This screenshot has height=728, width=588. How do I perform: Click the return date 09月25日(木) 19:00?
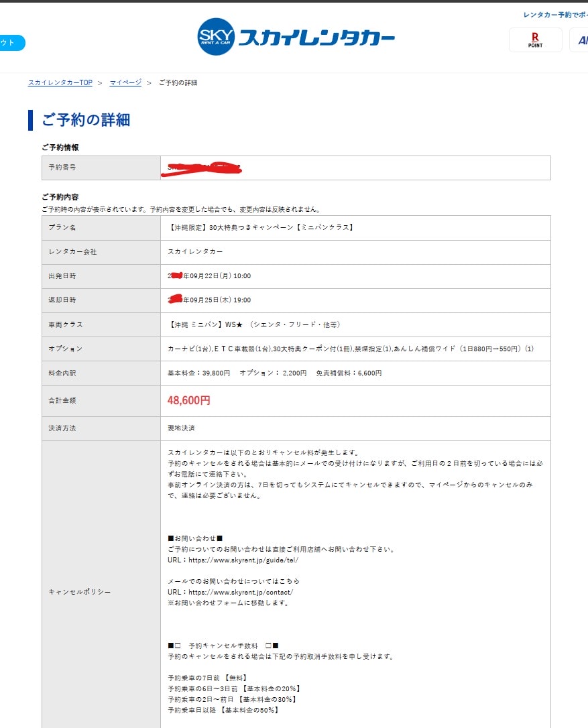point(209,300)
